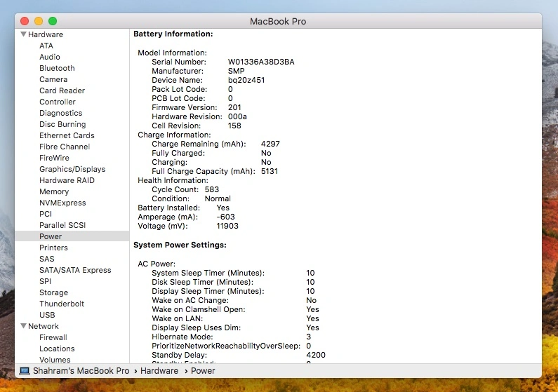The width and height of the screenshot is (558, 392).
Task: Click the cycle count value 583
Action: 212,190
